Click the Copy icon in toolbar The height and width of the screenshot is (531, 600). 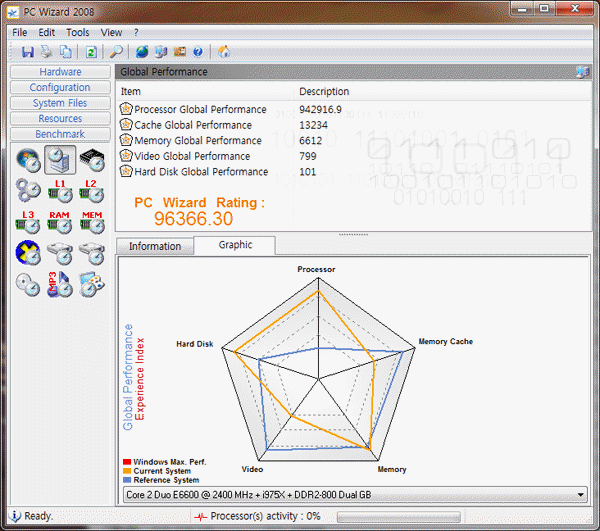(66, 52)
